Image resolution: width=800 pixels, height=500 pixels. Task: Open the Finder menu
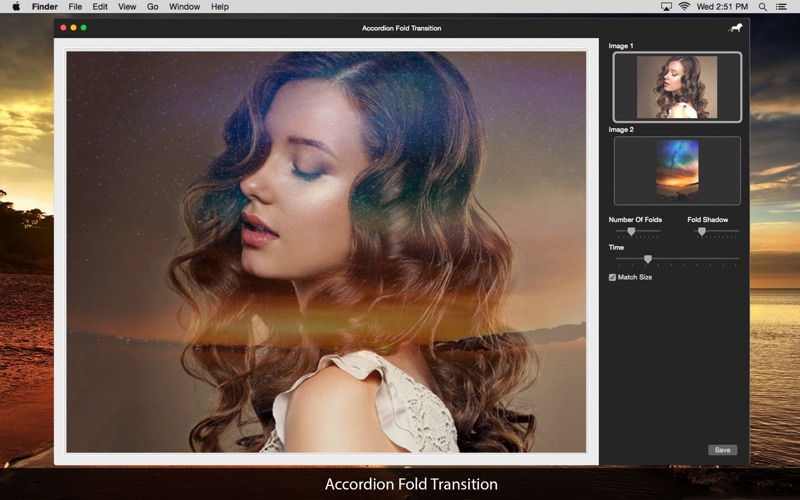(x=45, y=7)
